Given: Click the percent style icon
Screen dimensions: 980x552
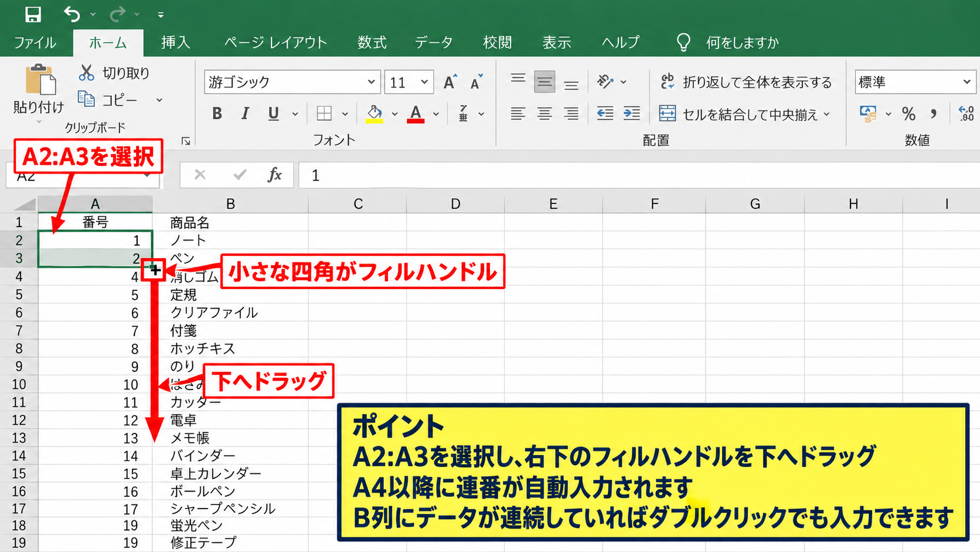Looking at the screenshot, I should coord(908,113).
